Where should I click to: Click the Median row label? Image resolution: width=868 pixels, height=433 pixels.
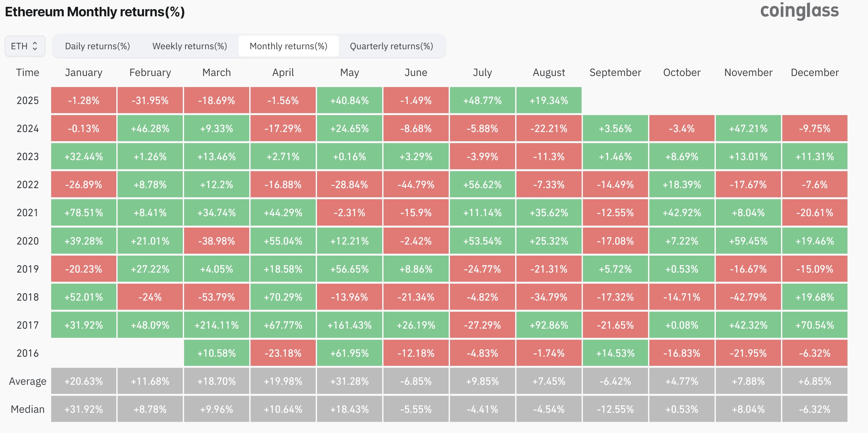click(28, 409)
